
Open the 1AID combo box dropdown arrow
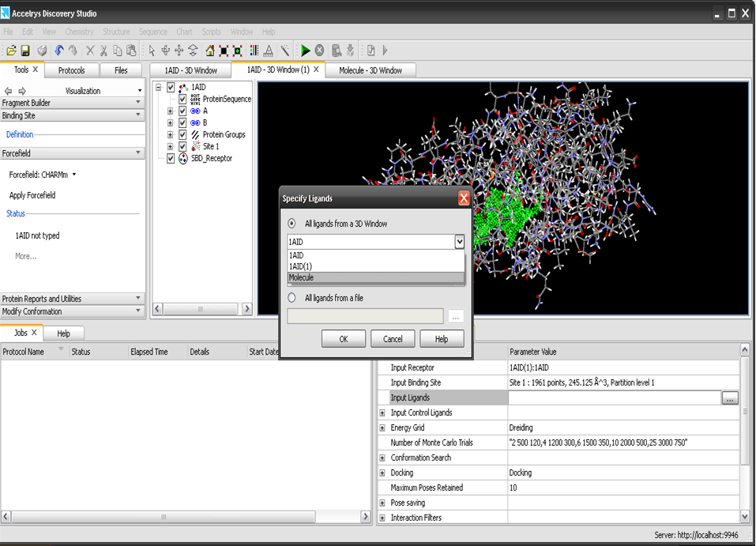(460, 242)
